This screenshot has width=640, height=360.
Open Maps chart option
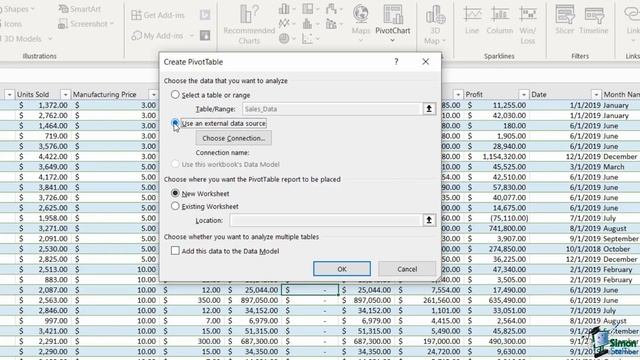(x=361, y=22)
